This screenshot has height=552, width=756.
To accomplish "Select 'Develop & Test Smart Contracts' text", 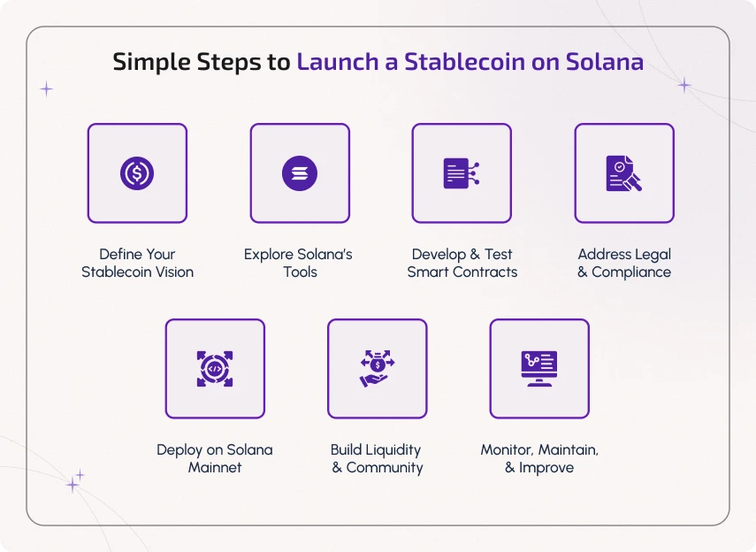I will coord(462,263).
